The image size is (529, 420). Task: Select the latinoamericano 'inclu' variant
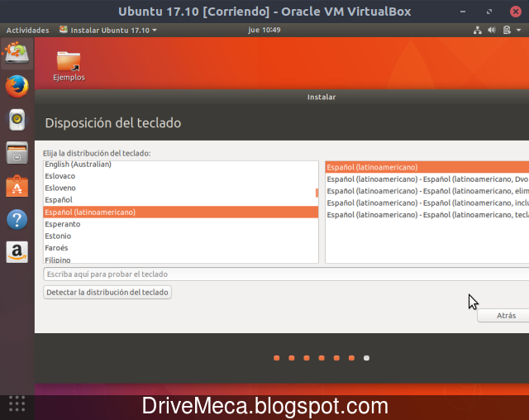point(427,203)
